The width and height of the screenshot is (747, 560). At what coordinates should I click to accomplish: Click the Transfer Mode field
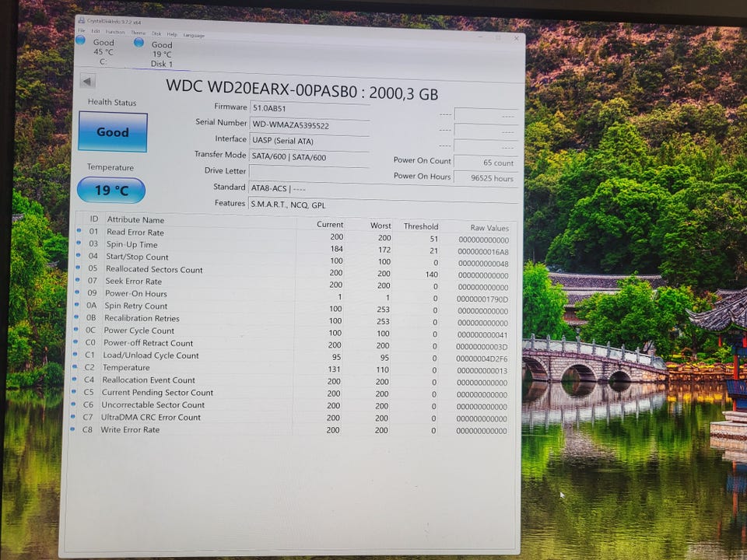click(309, 157)
